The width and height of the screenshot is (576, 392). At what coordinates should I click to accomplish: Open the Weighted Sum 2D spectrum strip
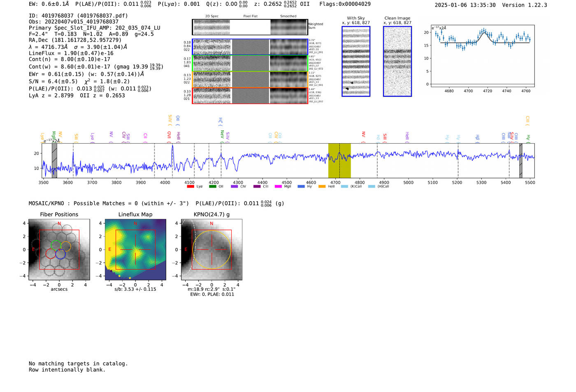point(250,27)
